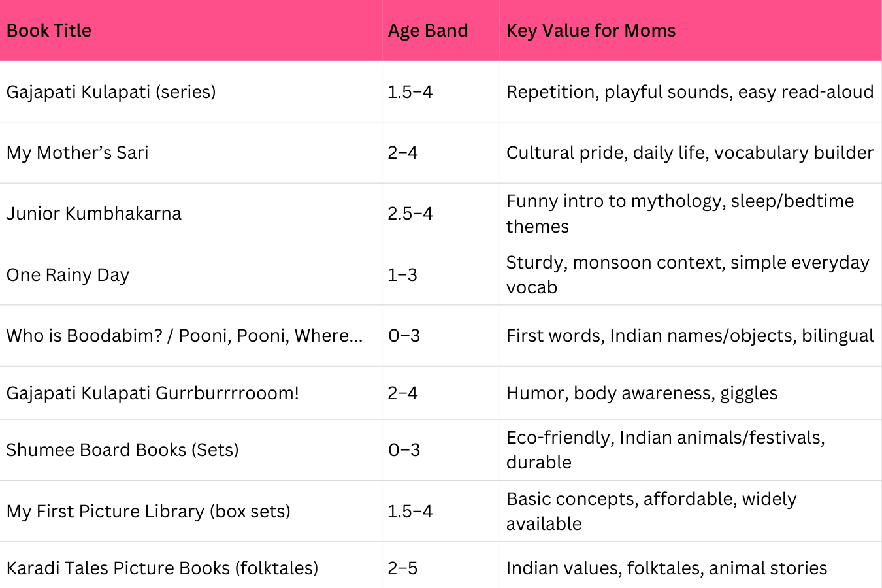The image size is (882, 588).
Task: Click the Age Band column header
Action: pyautogui.click(x=428, y=31)
